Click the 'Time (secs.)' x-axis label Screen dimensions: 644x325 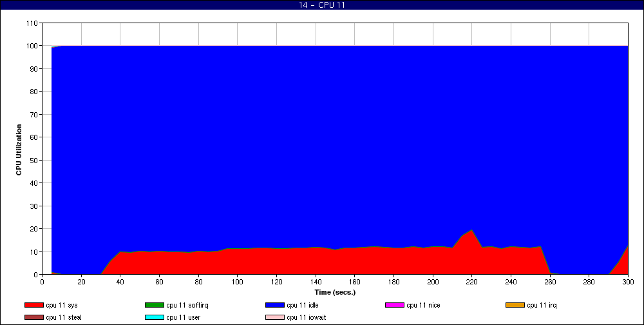pos(335,293)
